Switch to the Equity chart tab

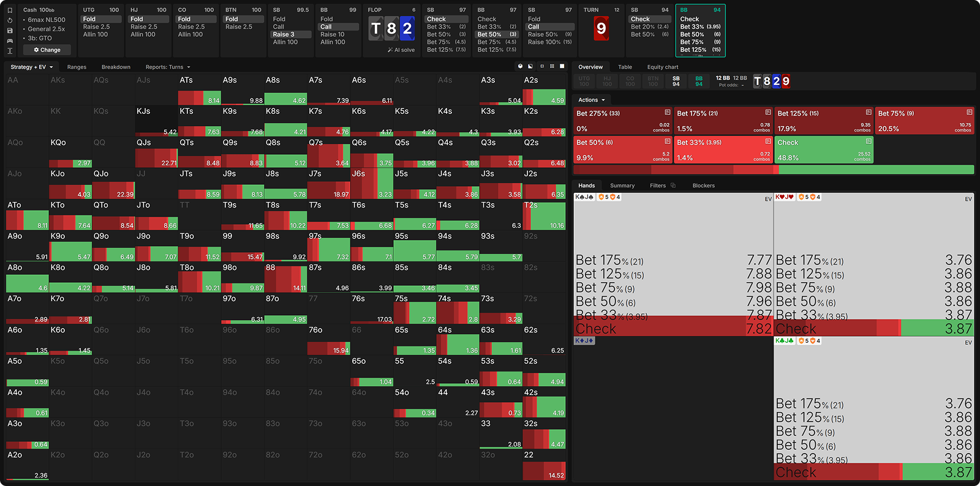point(662,67)
